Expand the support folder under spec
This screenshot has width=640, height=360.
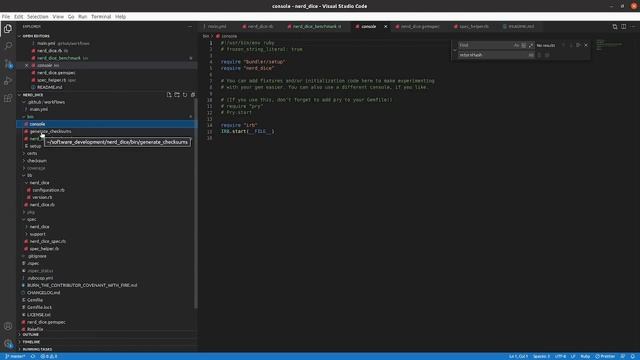[37, 234]
